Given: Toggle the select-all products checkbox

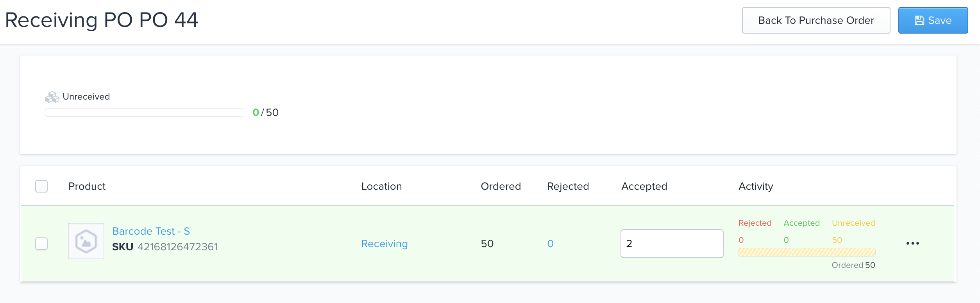Looking at the screenshot, I should (41, 186).
